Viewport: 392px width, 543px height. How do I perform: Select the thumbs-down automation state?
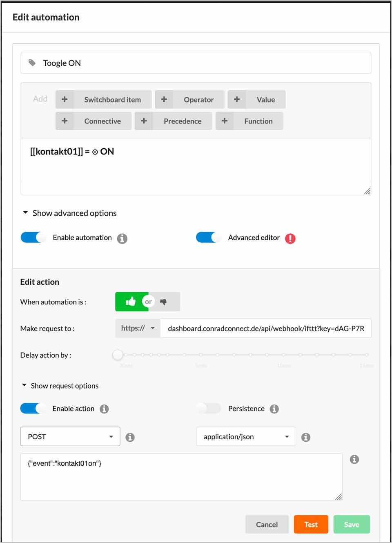point(164,302)
